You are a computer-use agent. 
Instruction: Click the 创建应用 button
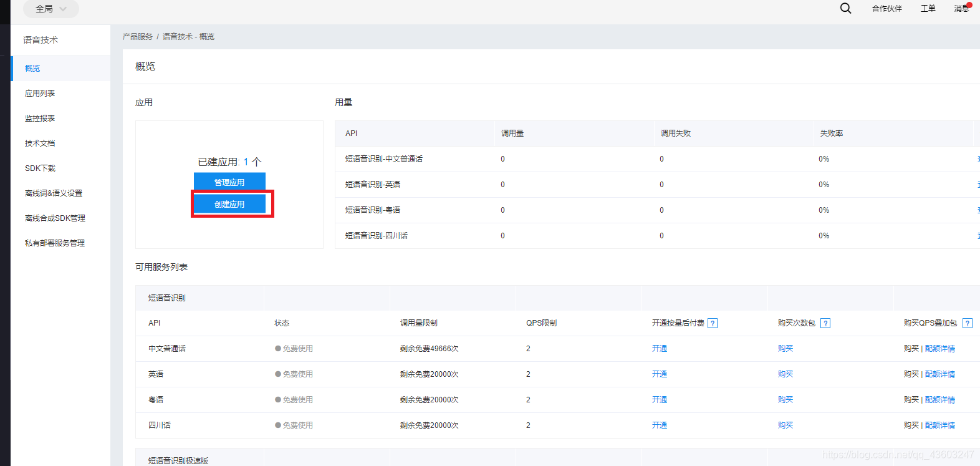click(229, 204)
